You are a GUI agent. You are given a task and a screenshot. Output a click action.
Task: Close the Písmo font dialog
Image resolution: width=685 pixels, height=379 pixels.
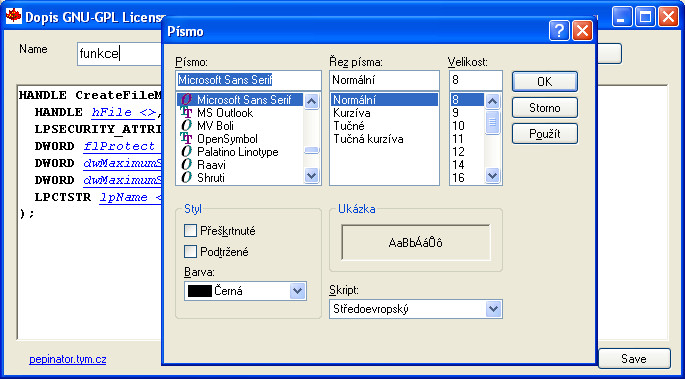[582, 31]
